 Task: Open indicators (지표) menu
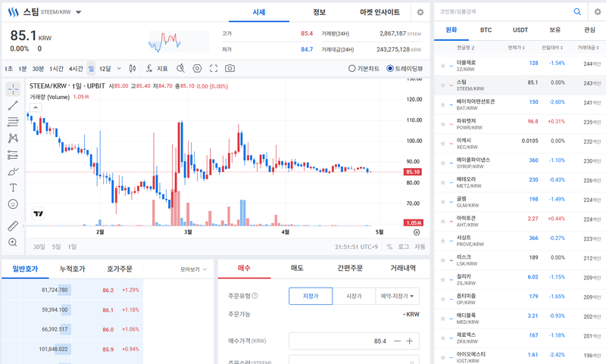158,68
